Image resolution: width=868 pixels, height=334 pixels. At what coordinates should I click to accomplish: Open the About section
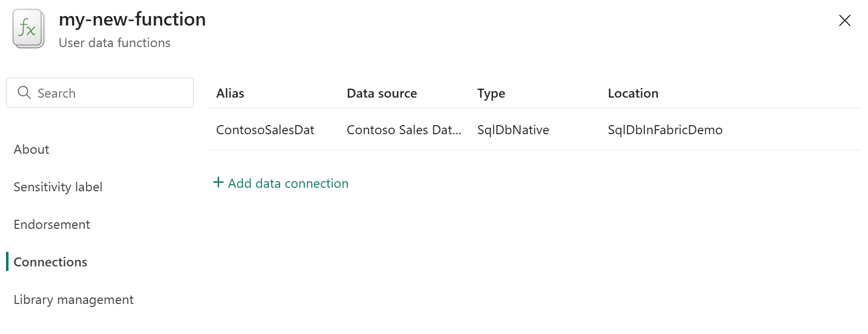pos(32,150)
